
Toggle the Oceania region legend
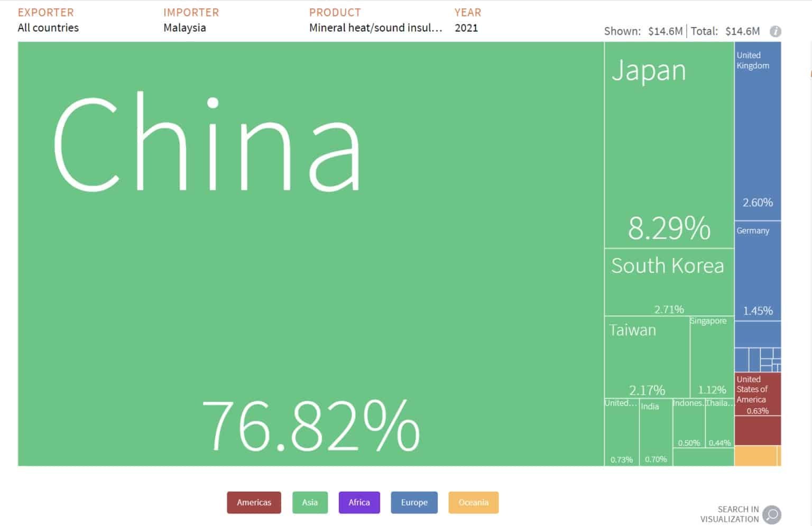pyautogui.click(x=473, y=503)
